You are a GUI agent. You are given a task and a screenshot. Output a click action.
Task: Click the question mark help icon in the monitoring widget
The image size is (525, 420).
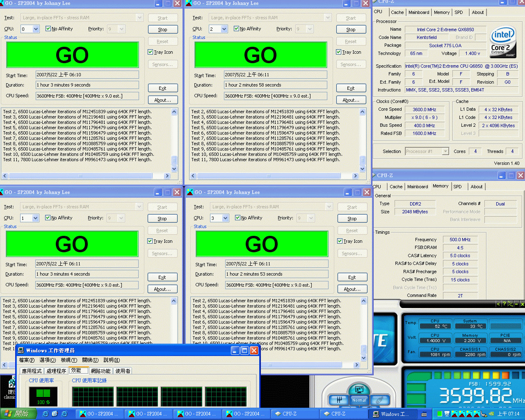pos(504,304)
